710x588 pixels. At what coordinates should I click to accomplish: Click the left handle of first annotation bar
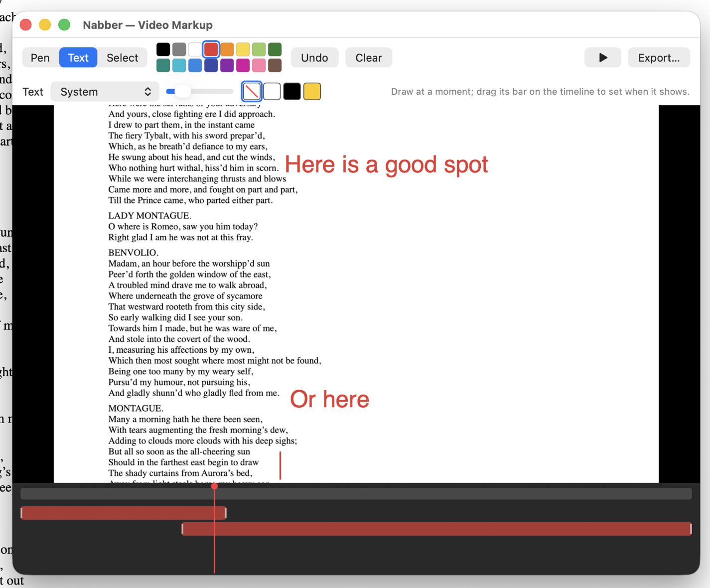tap(22, 513)
